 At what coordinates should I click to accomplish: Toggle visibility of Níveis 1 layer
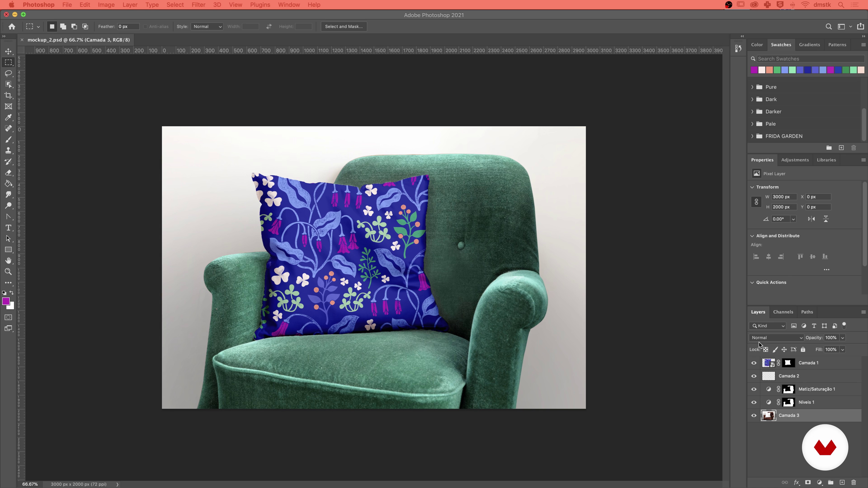tap(754, 402)
